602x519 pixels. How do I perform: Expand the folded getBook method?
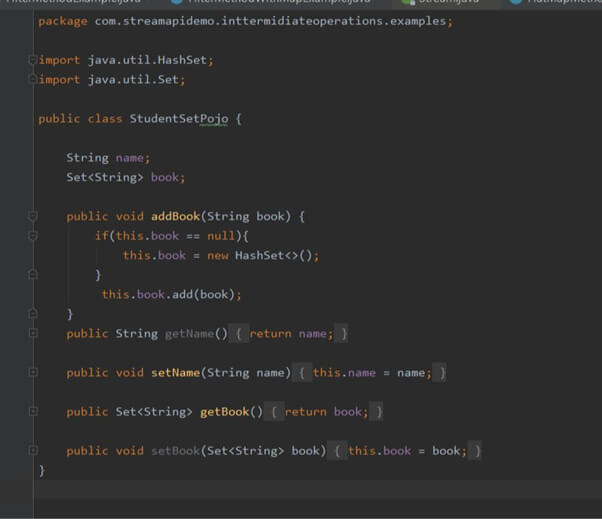point(33,412)
